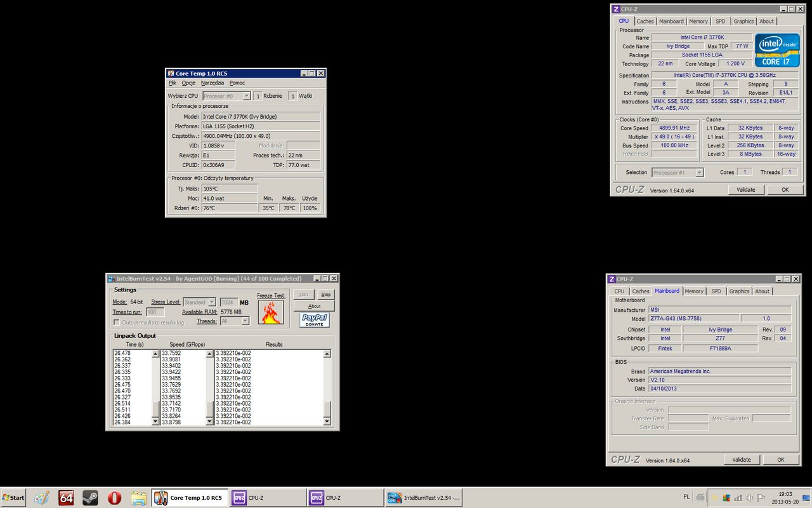Open the Pomoc menu in Core Temp

click(237, 83)
